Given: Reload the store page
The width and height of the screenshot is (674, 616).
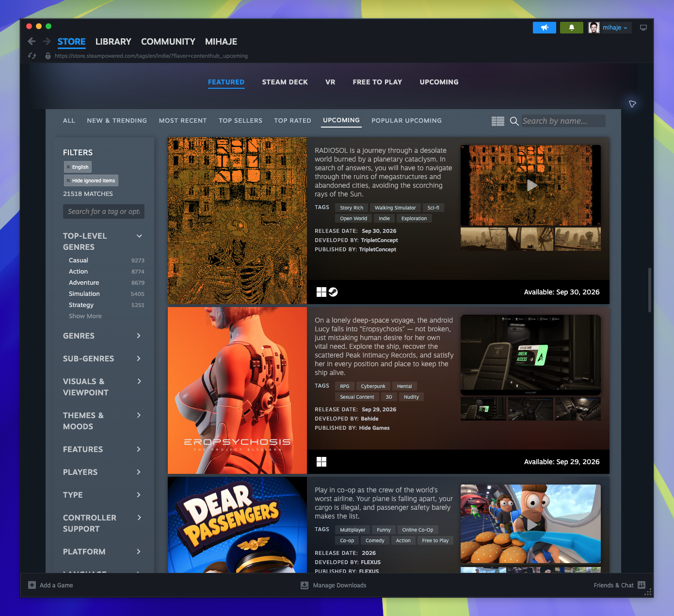Looking at the screenshot, I should [32, 56].
